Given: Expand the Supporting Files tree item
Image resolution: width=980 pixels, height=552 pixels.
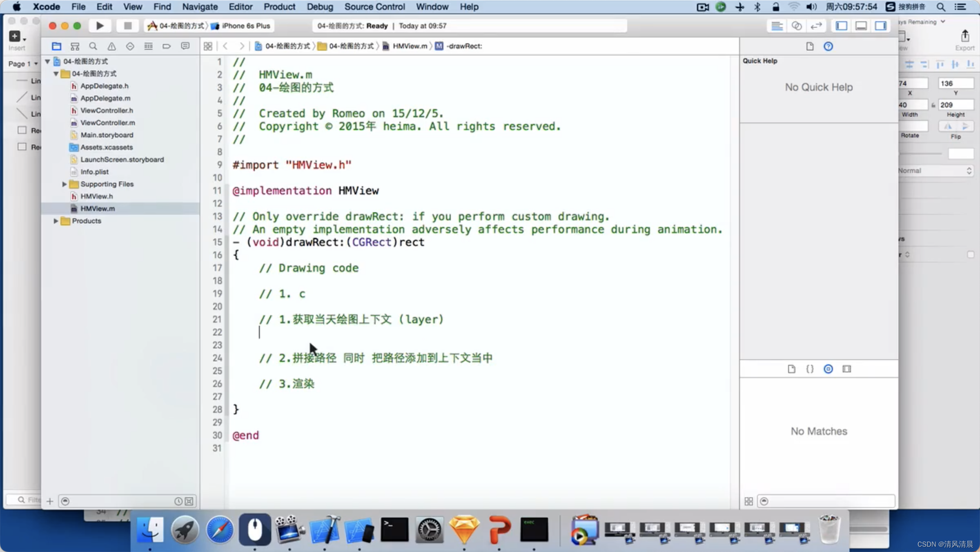Looking at the screenshot, I should pos(64,184).
